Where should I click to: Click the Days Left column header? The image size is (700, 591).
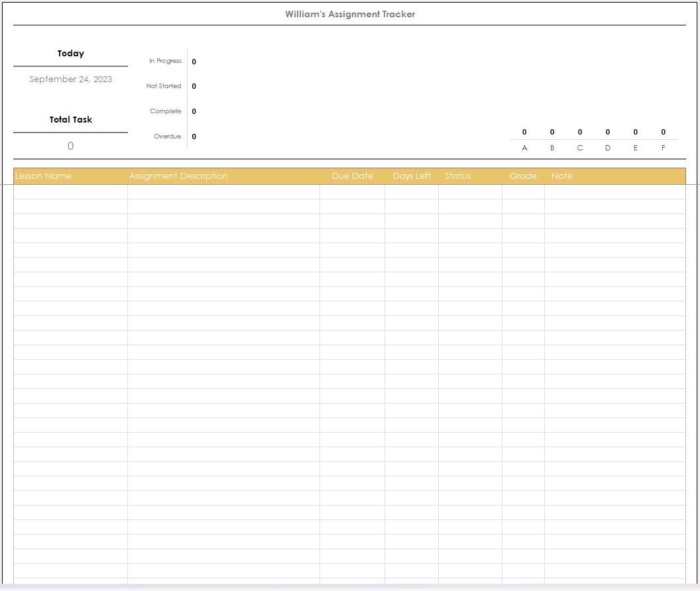pos(412,176)
